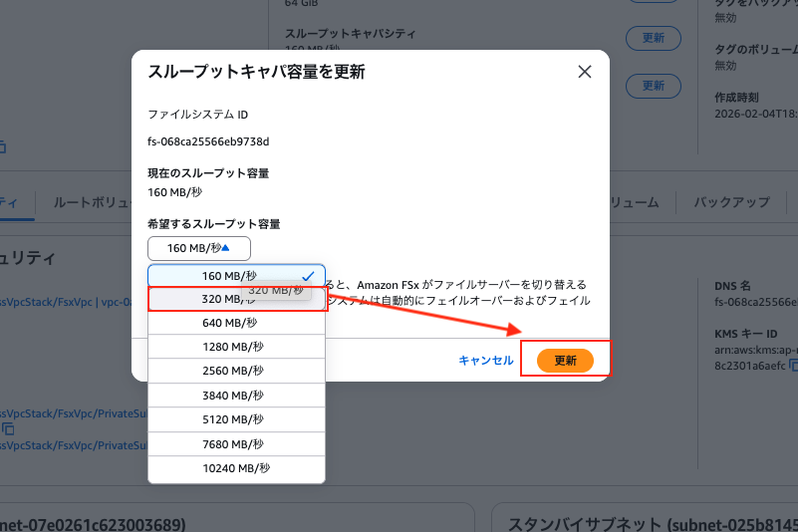Pick the 1280 MB/秒 option
The height and width of the screenshot is (532, 798).
(236, 347)
